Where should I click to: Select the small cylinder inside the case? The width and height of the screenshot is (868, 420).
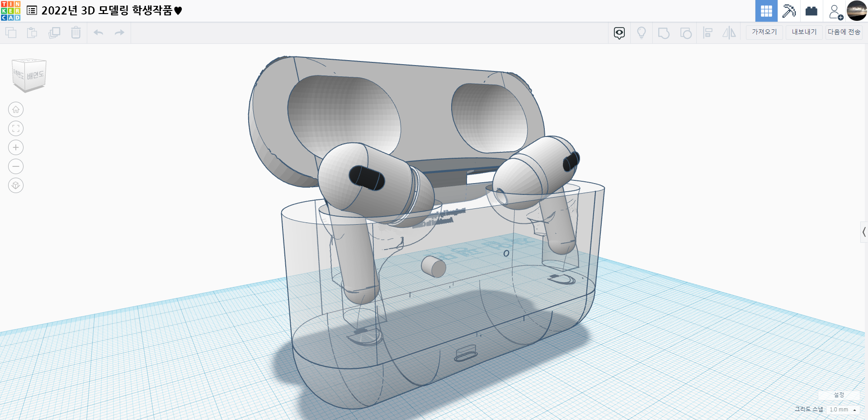point(434,267)
